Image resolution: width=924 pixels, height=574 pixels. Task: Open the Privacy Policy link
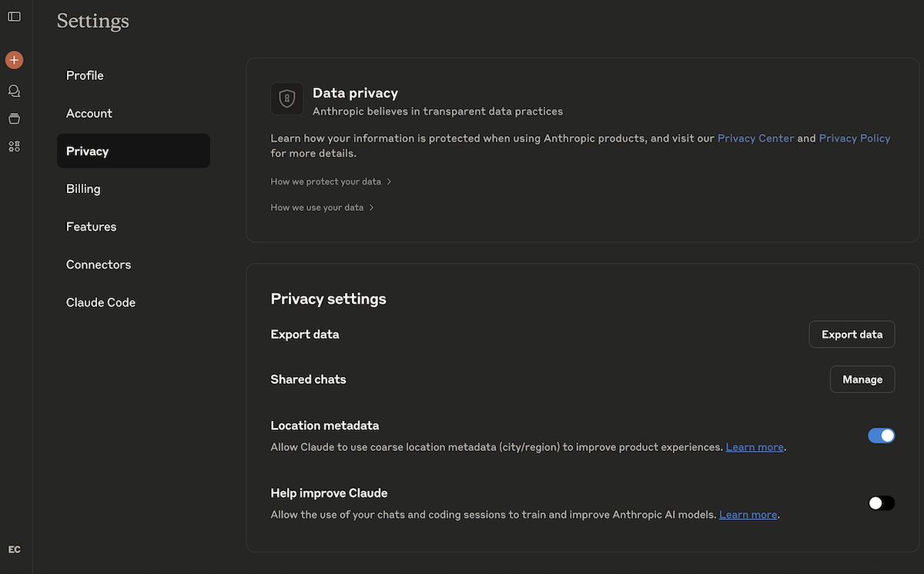[854, 138]
